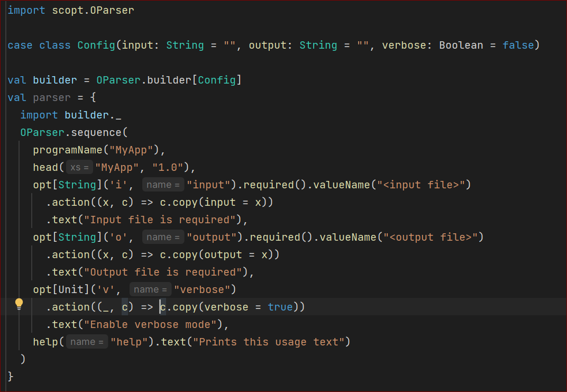Click the String type in opt[String]('i'
This screenshot has height=392, width=567.
[77, 185]
